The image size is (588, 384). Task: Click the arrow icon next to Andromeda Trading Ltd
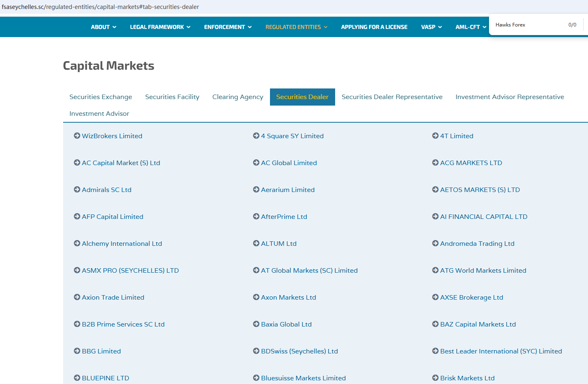pyautogui.click(x=435, y=243)
